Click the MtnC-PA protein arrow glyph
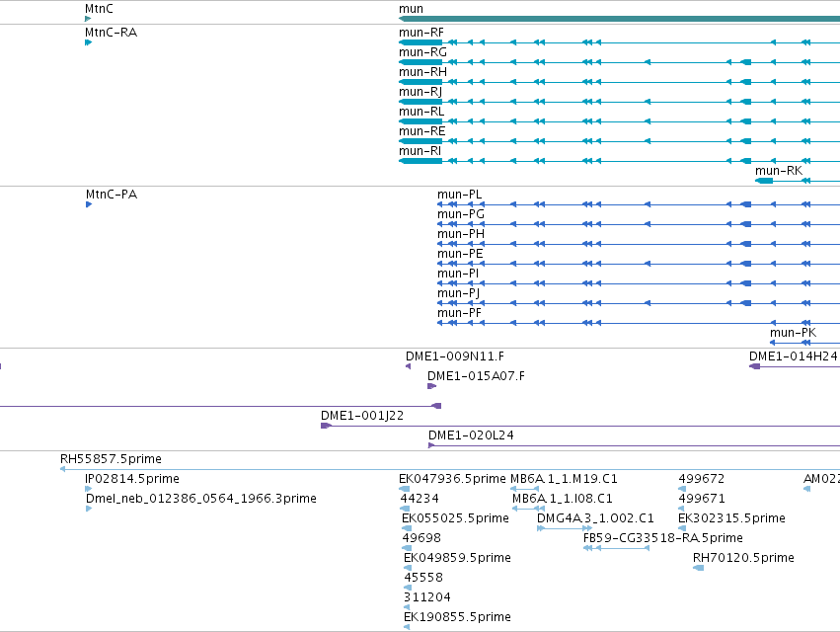The image size is (840, 632). 89,204
